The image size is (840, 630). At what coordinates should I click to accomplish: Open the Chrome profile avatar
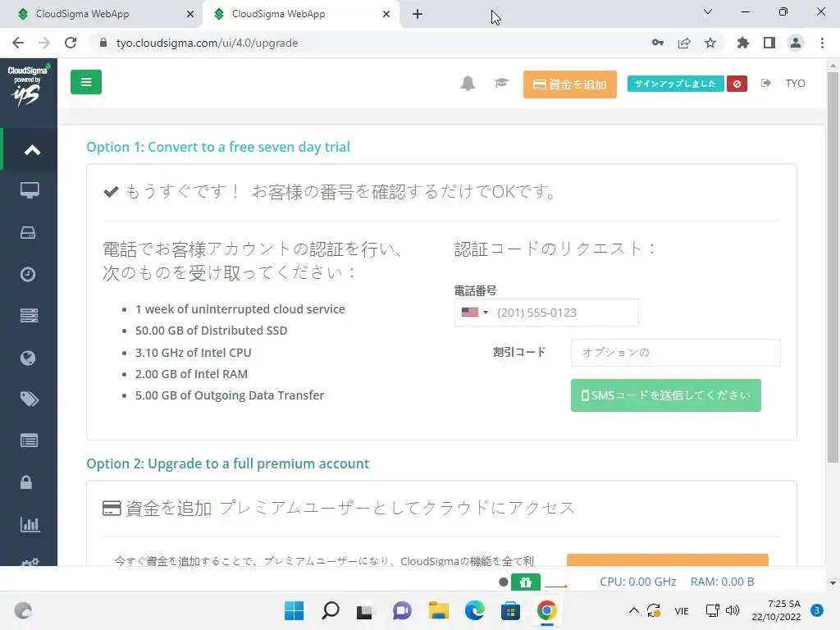(796, 43)
